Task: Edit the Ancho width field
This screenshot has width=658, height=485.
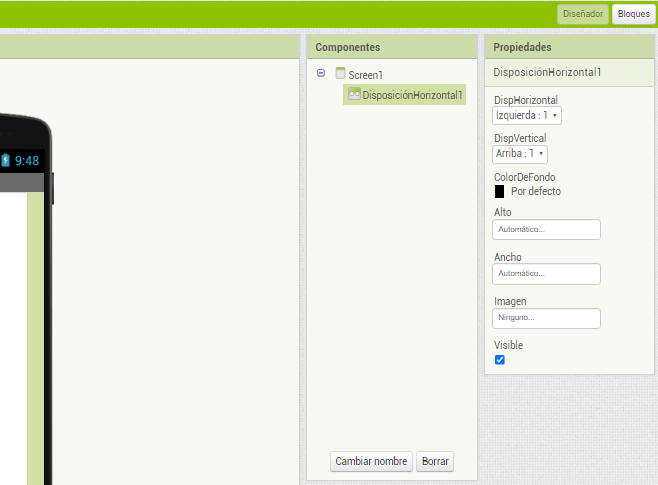Action: point(546,274)
